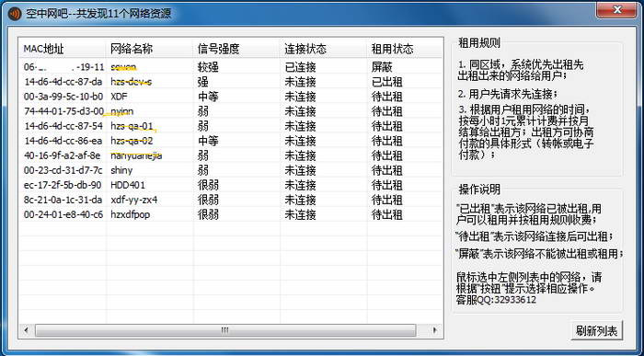644x356 pixels.
Task: Click 未连接 status in hzxdfpop row
Action: (300, 214)
